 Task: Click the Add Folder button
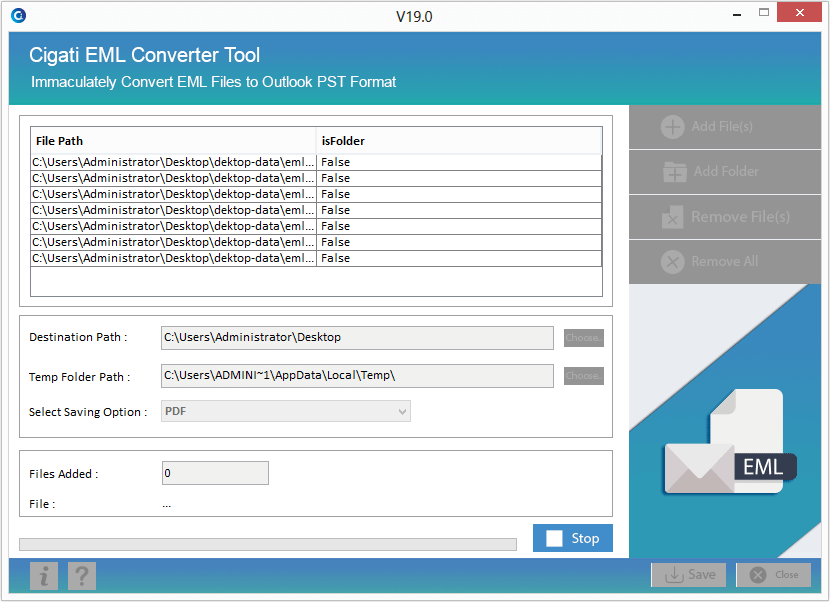[725, 172]
